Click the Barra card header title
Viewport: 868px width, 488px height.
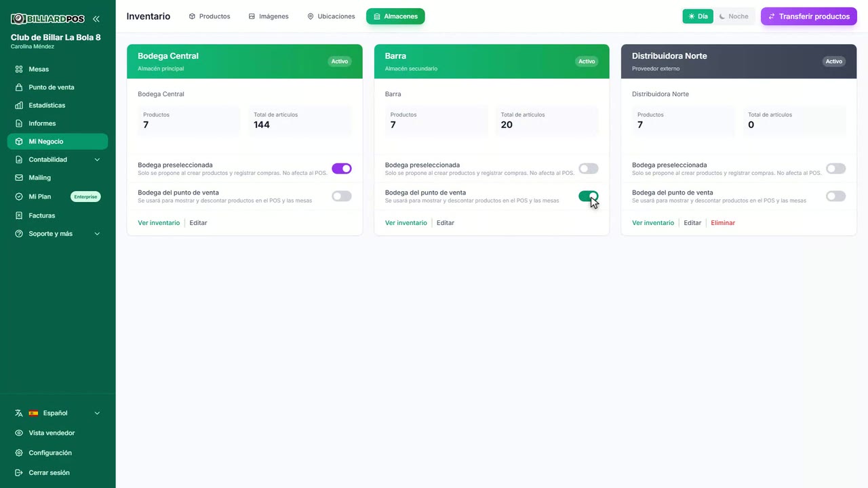click(x=395, y=56)
